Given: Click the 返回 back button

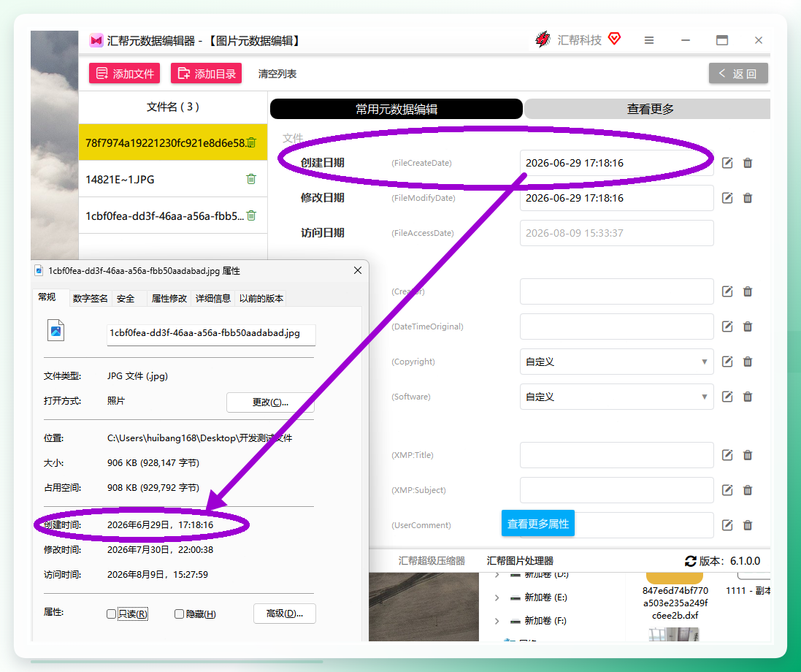Looking at the screenshot, I should [x=738, y=74].
